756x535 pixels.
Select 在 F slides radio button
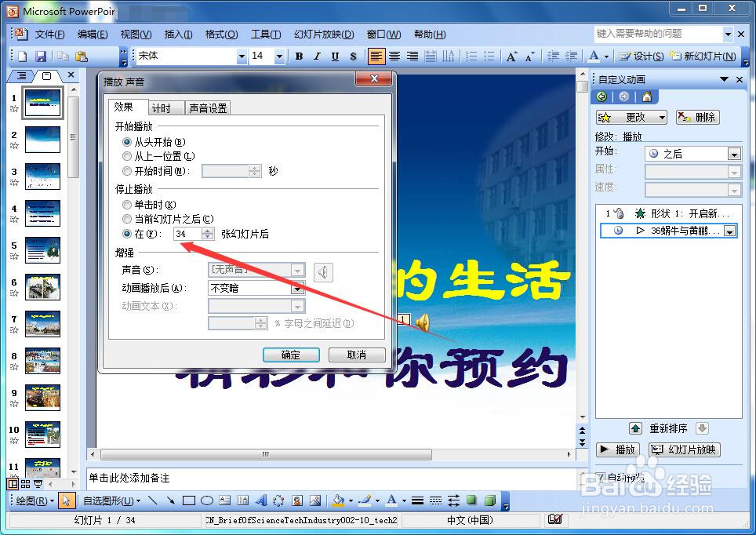127,234
